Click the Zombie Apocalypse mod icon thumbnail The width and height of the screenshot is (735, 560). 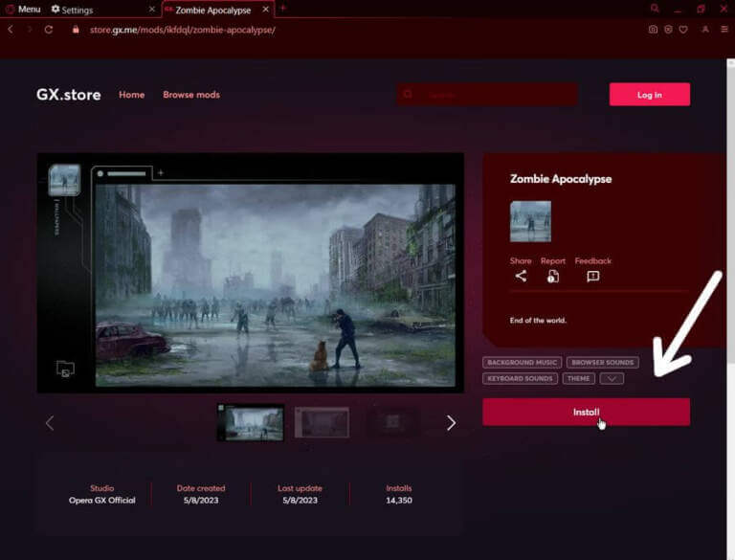pyautogui.click(x=530, y=221)
